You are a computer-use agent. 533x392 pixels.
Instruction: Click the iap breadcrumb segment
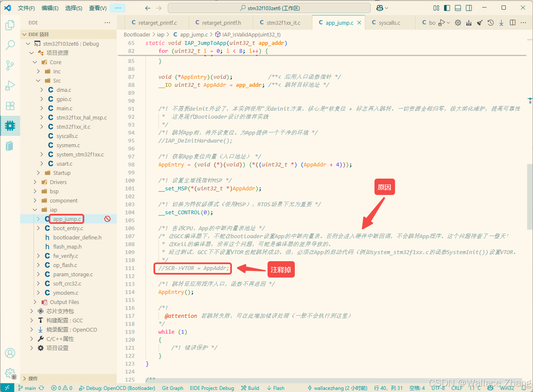pyautogui.click(x=161, y=34)
